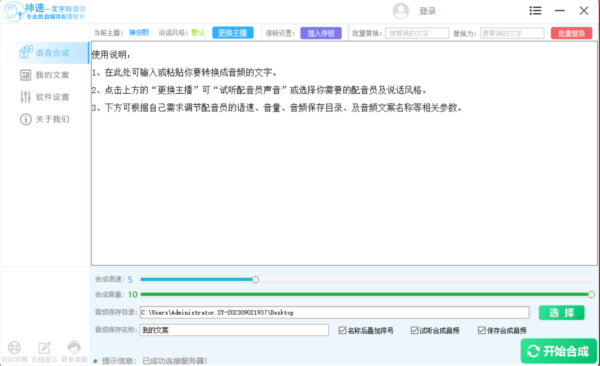Click the green 选择 button

pos(561,313)
